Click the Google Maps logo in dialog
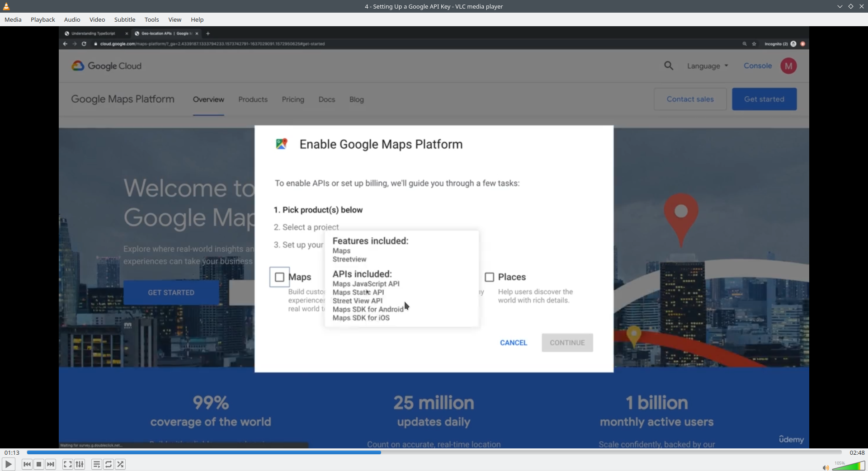 [x=282, y=144]
